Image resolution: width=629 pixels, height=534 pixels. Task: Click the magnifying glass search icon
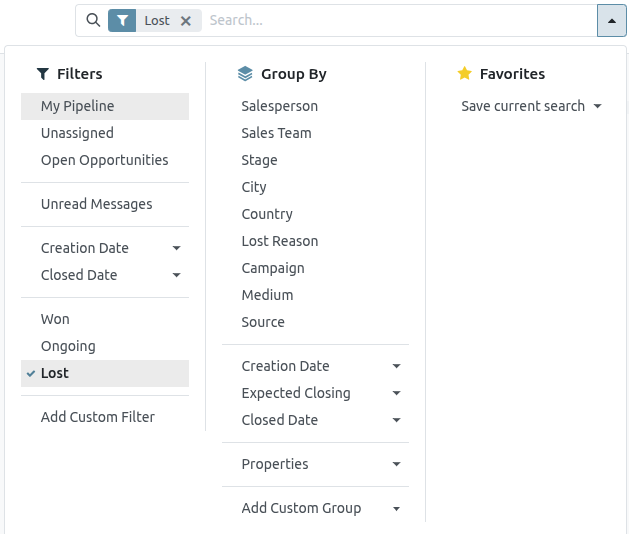[x=93, y=20]
